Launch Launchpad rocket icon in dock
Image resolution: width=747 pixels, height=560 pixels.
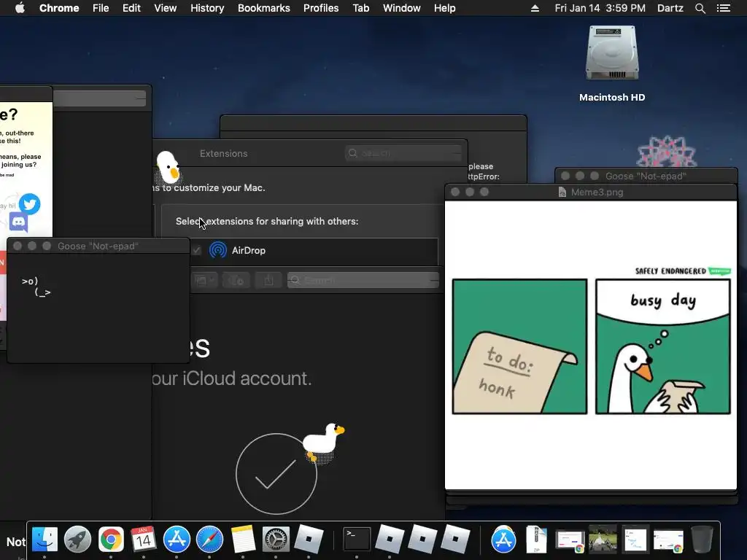pyautogui.click(x=77, y=540)
